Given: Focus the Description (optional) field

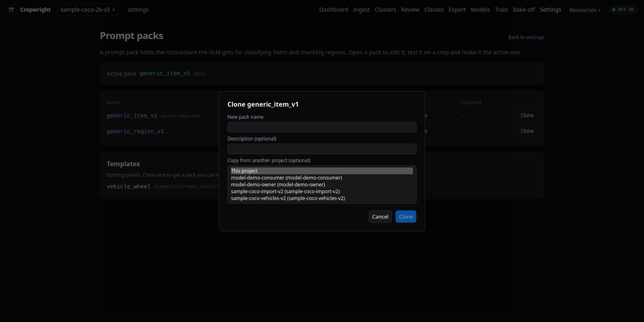Looking at the screenshot, I should pyautogui.click(x=322, y=149).
